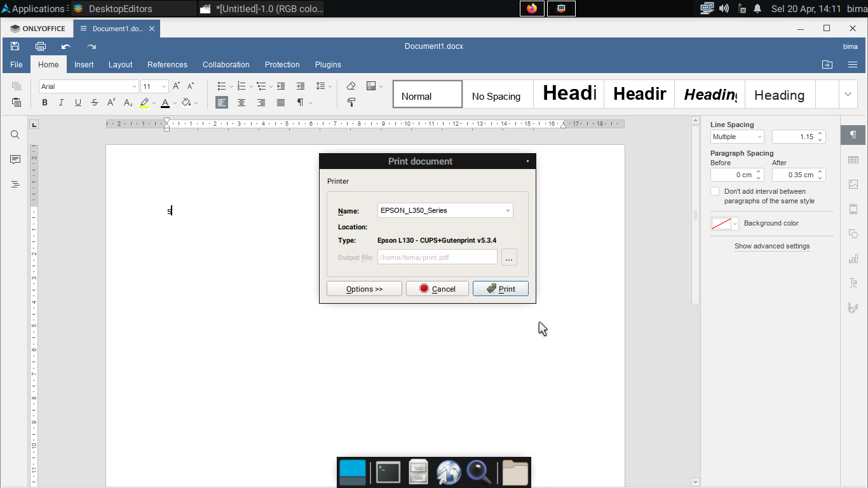
Task: Justify the paragraph text
Action: click(281, 102)
